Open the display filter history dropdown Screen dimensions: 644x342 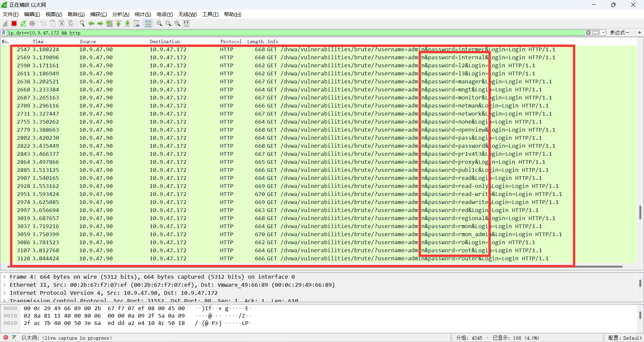pyautogui.click(x=603, y=32)
